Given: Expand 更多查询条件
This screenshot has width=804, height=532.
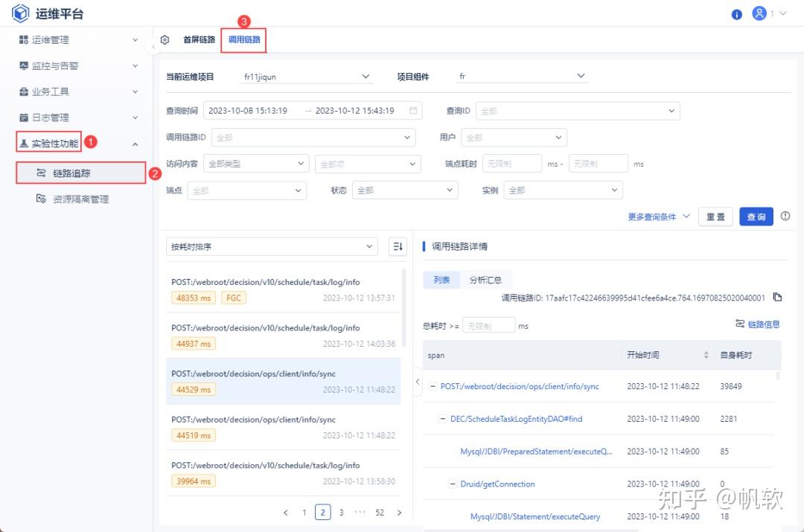Looking at the screenshot, I should coord(658,217).
